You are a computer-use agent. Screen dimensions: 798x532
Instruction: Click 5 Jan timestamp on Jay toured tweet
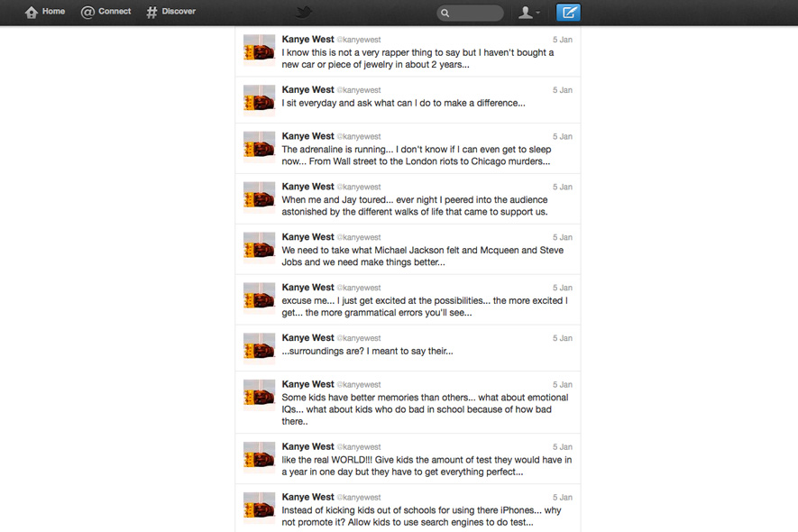tap(563, 187)
